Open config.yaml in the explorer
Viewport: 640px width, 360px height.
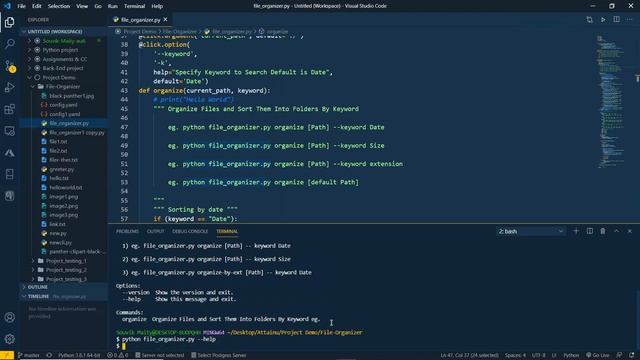pos(63,105)
